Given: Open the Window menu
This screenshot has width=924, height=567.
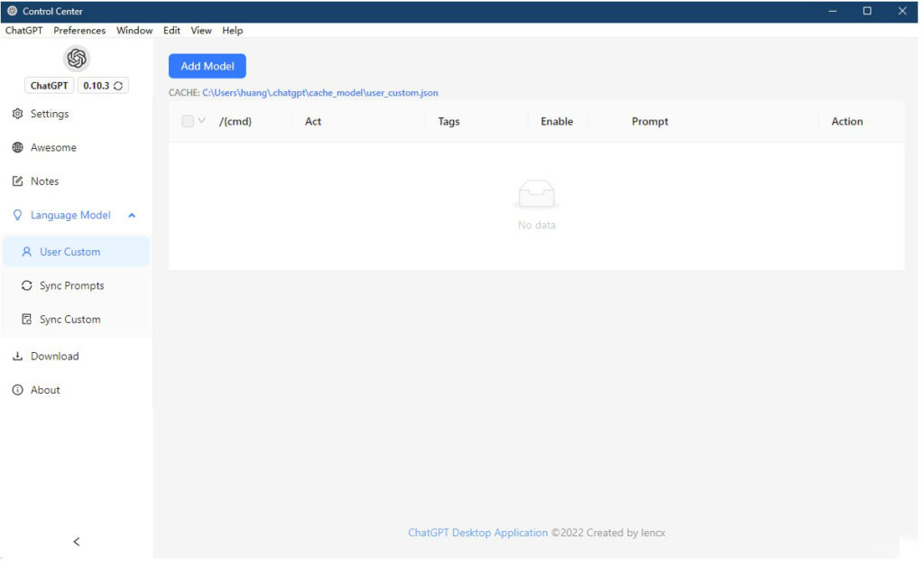Looking at the screenshot, I should tap(134, 31).
